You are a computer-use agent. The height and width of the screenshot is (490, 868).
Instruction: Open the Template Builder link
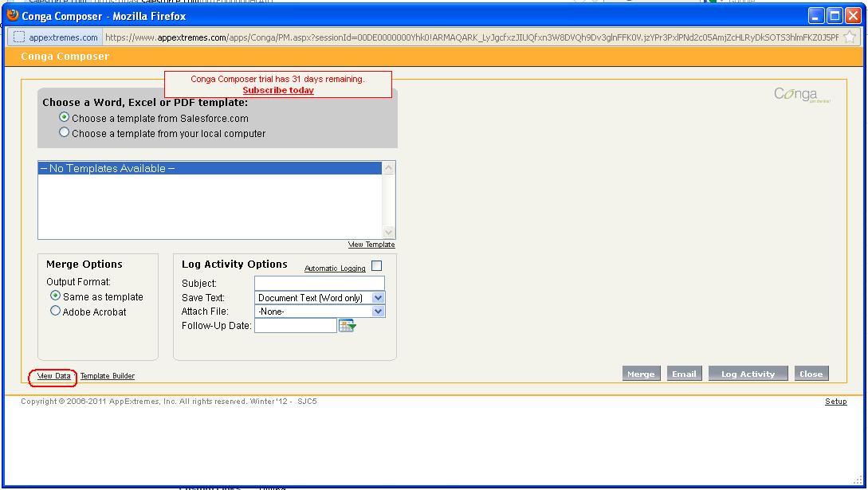tap(106, 375)
